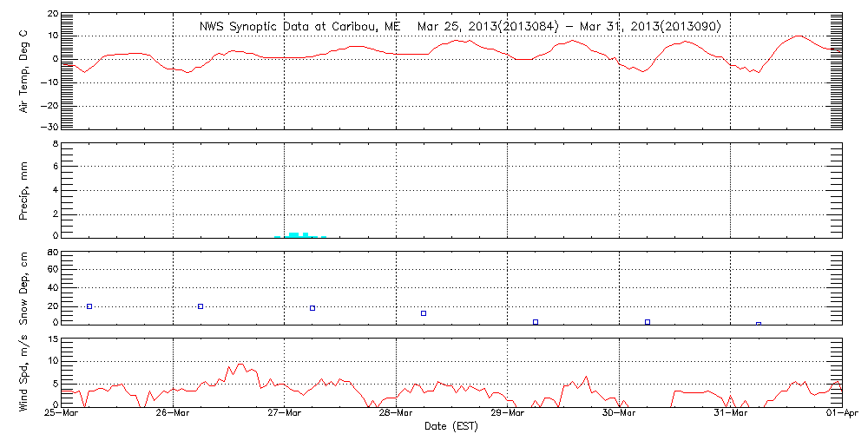The height and width of the screenshot is (434, 868).
Task: Click the '-20' tick on the air temperature axis
Action: click(x=48, y=105)
